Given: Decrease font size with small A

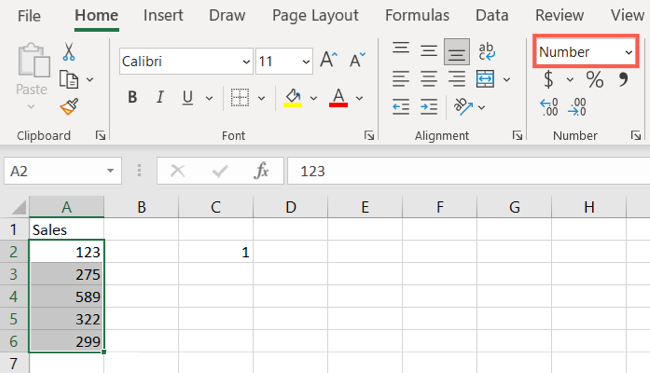Looking at the screenshot, I should (357, 60).
